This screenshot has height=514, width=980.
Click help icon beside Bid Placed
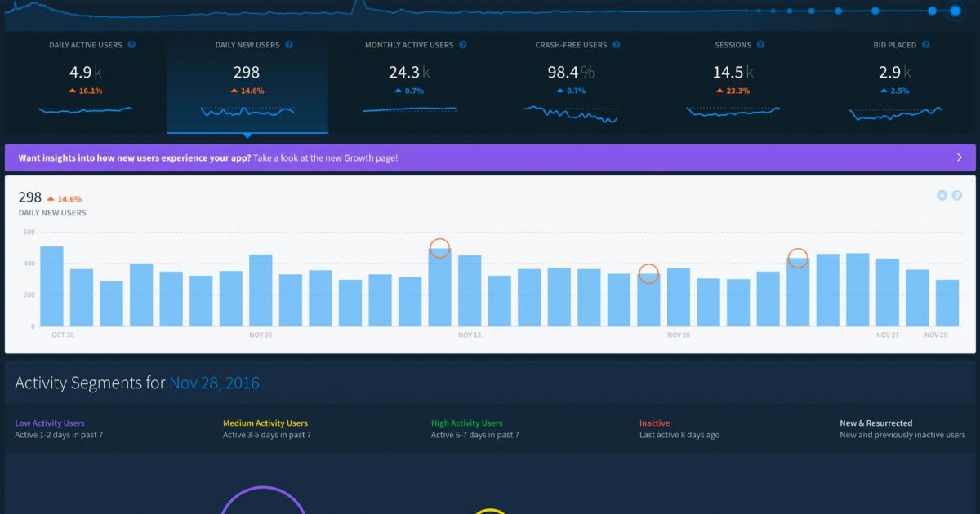(x=925, y=45)
